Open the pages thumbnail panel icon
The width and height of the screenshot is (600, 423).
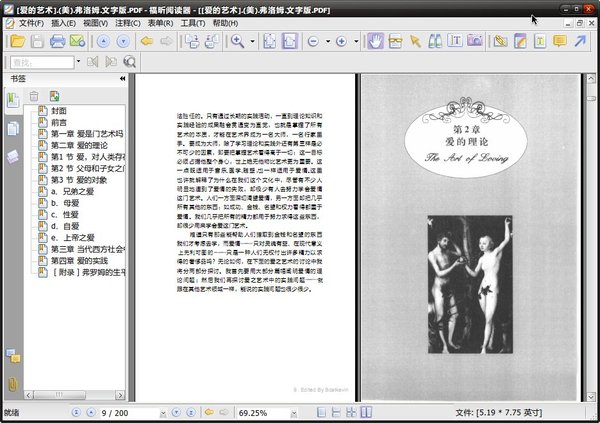click(x=13, y=128)
